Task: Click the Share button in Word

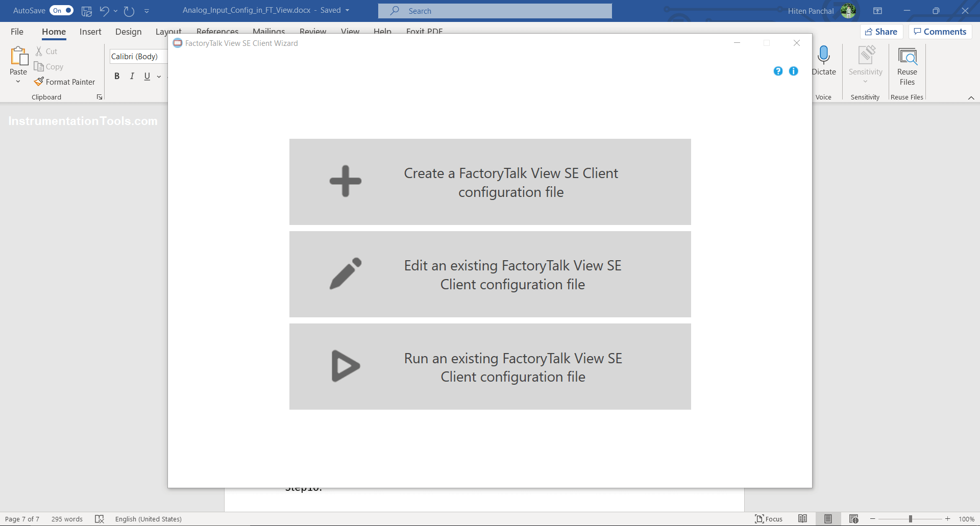Action: [x=881, y=32]
